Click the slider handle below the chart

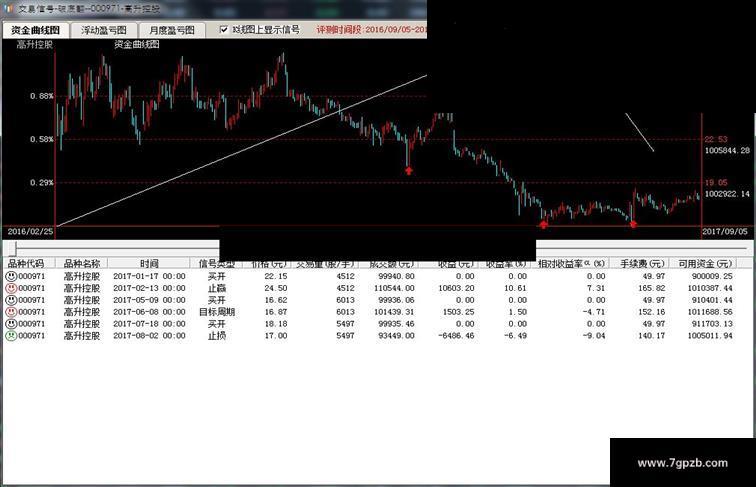pos(15,249)
